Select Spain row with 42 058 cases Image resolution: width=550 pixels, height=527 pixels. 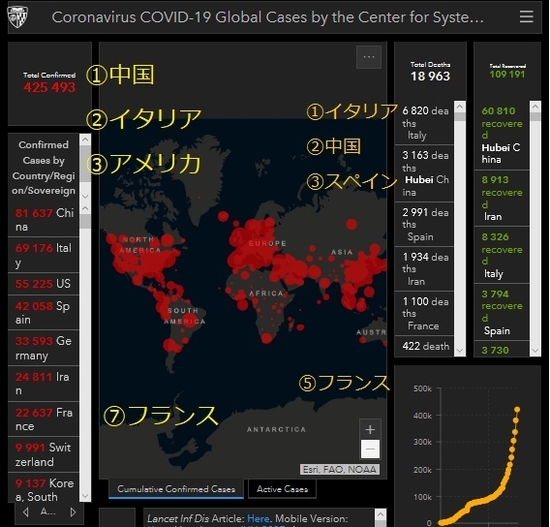pos(43,313)
